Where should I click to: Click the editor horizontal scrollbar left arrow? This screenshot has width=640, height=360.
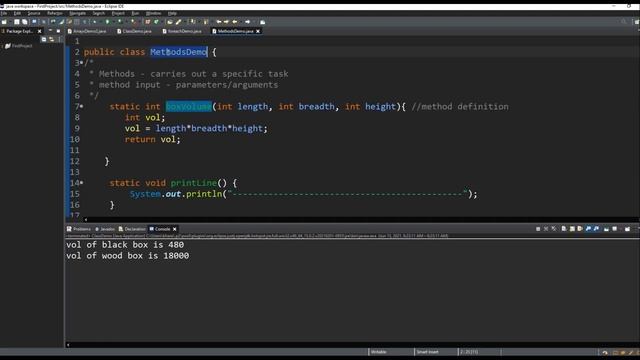(x=86, y=220)
